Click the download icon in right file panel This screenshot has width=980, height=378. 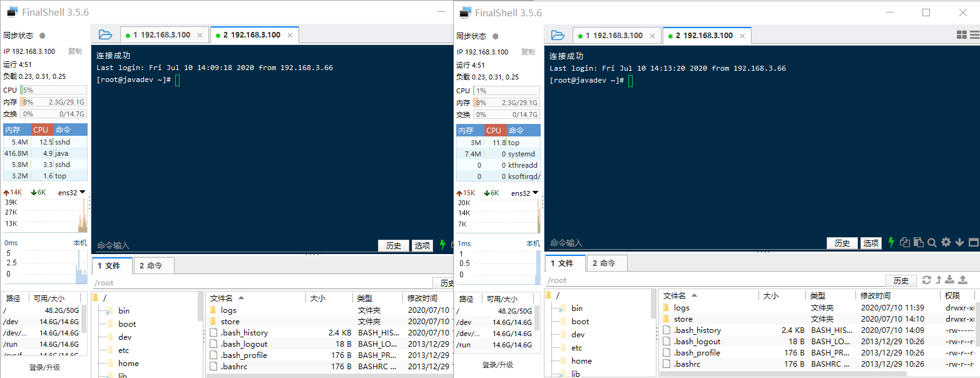[x=950, y=280]
